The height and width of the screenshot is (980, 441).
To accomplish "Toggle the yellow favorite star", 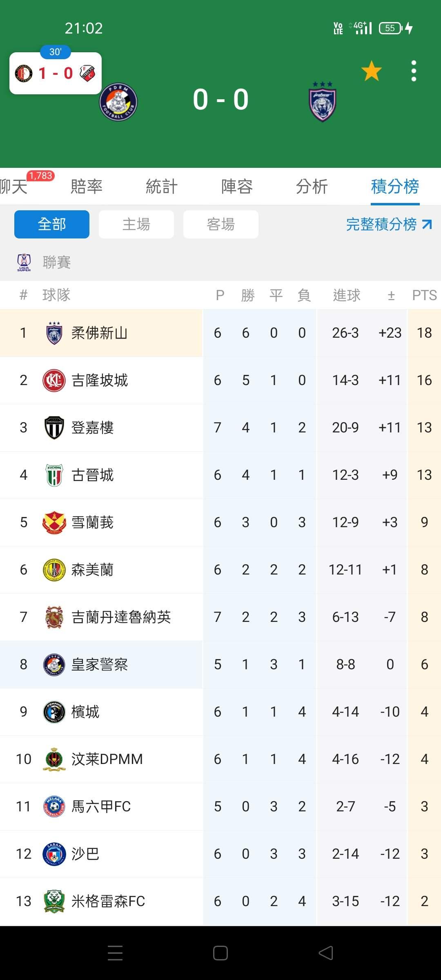I will click(371, 71).
